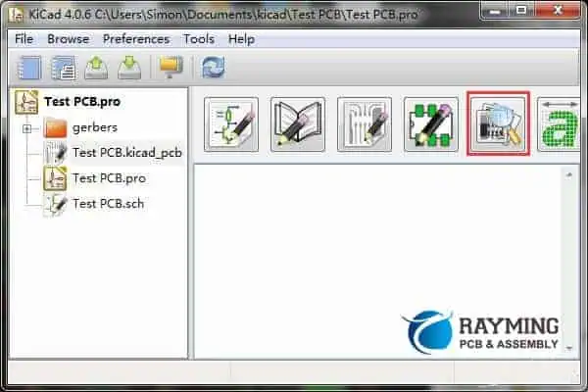Click the message panel scroll up arrow
Viewport: 588px width, 392px height.
[571, 174]
